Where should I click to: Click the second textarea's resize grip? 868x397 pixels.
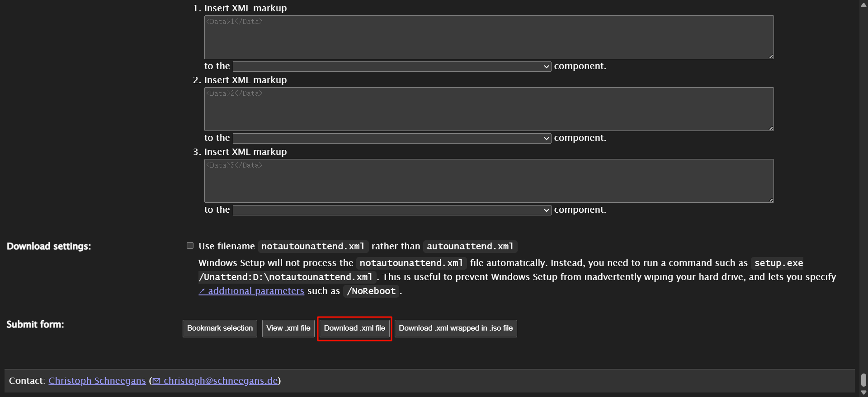pos(771,128)
